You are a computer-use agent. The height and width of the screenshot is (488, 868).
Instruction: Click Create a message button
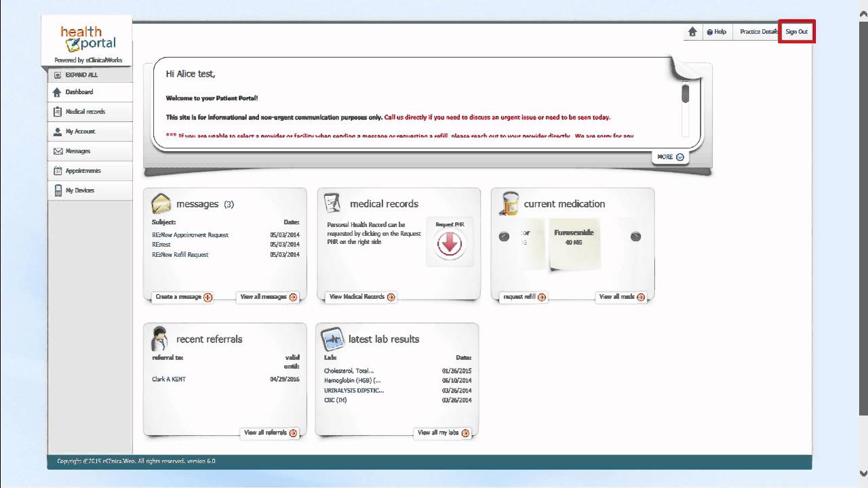point(183,297)
